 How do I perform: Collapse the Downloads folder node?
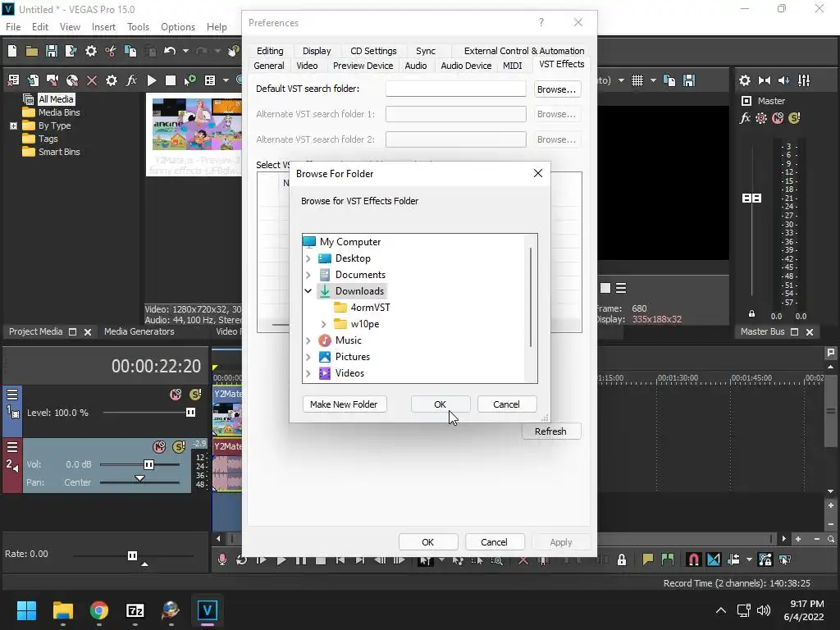[x=308, y=291]
